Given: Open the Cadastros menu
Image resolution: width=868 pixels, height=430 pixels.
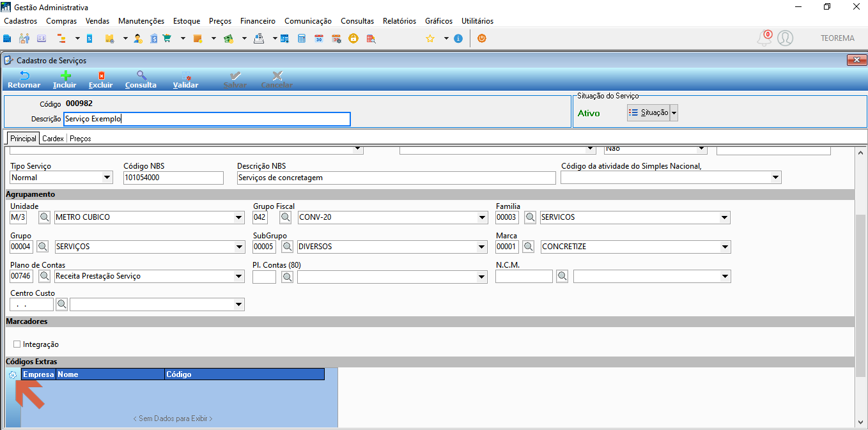Looking at the screenshot, I should coord(20,21).
